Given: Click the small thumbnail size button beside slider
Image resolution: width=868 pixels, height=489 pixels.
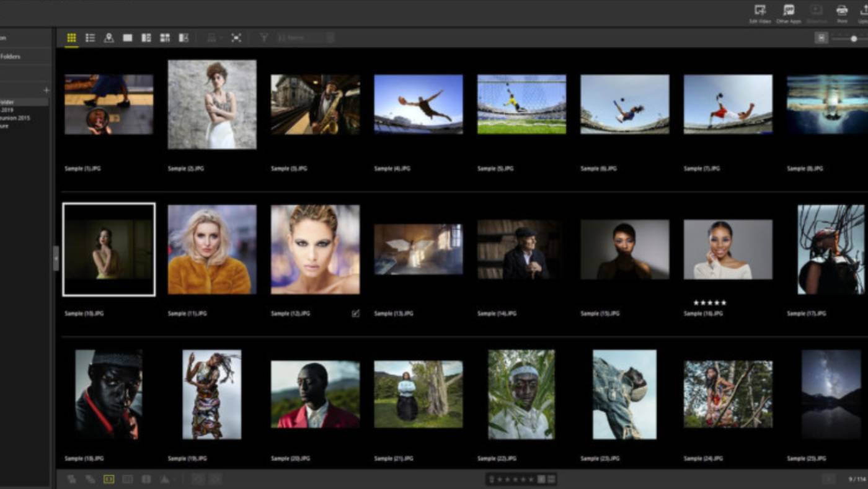Looking at the screenshot, I should [x=821, y=38].
